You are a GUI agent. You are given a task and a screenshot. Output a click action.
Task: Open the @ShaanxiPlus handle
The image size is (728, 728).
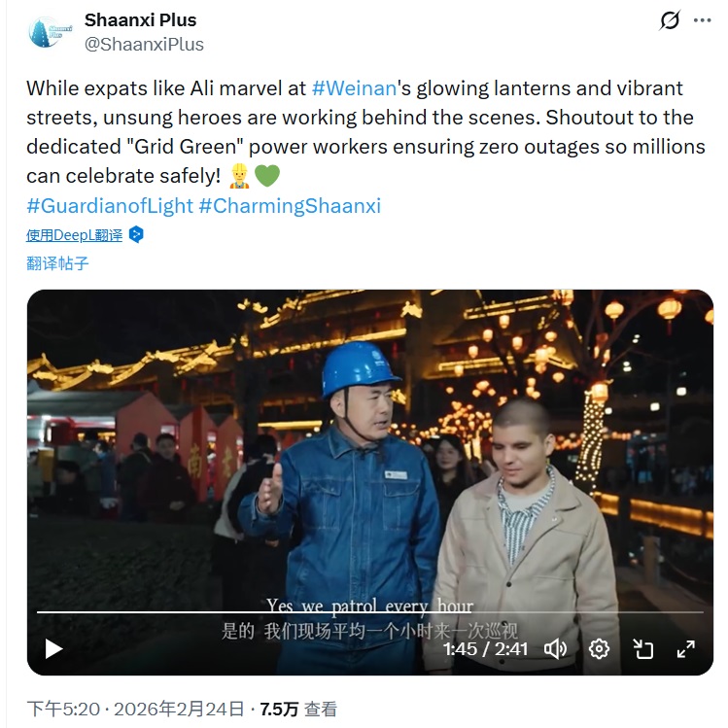click(144, 44)
